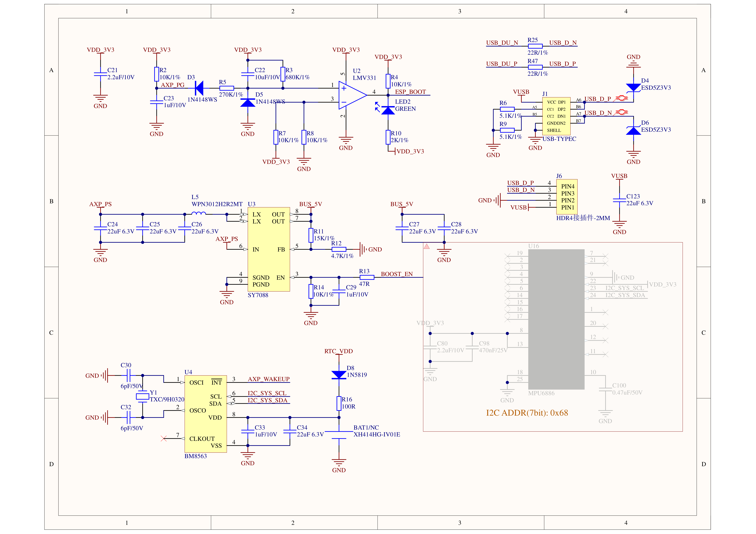Image resolution: width=756 pixels, height=534 pixels.
Task: Select the R10 2K/1% resistor symbol
Action: click(x=388, y=137)
